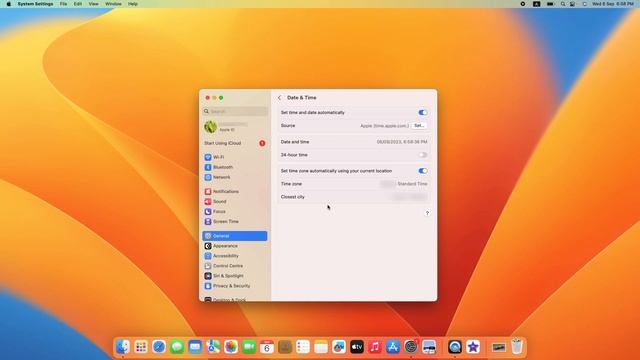This screenshot has width=640, height=360.
Task: Open Privacy & Security in the sidebar
Action: [x=235, y=286]
